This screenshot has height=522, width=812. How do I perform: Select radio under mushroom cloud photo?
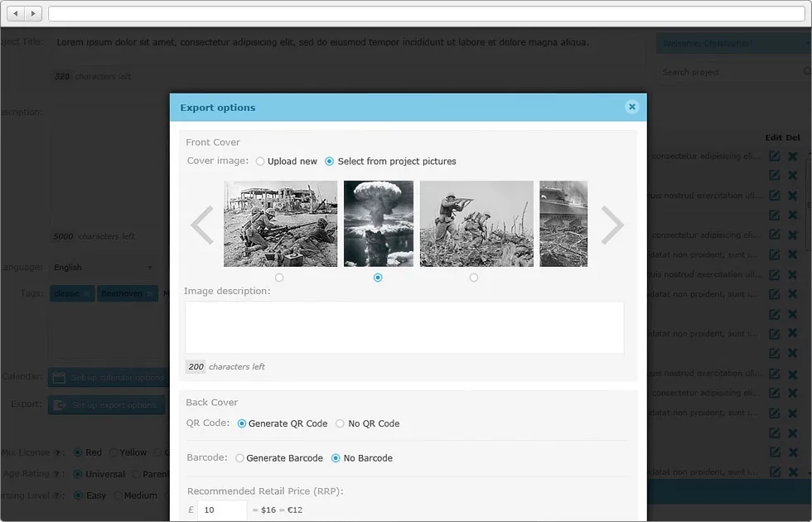pos(378,278)
